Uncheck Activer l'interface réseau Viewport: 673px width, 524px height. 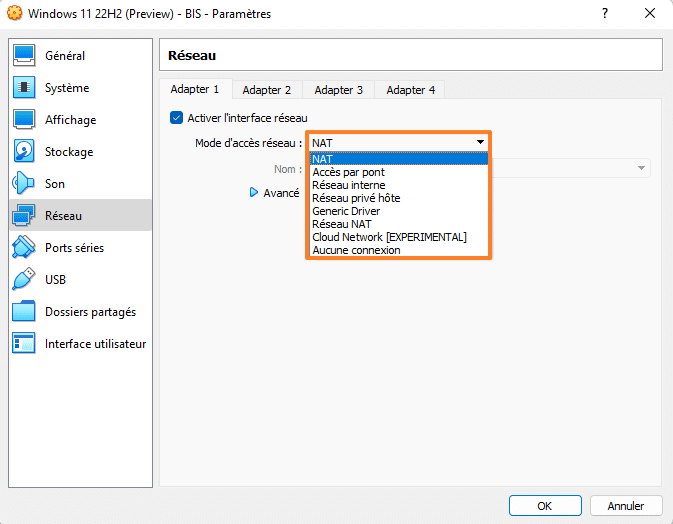tap(176, 118)
